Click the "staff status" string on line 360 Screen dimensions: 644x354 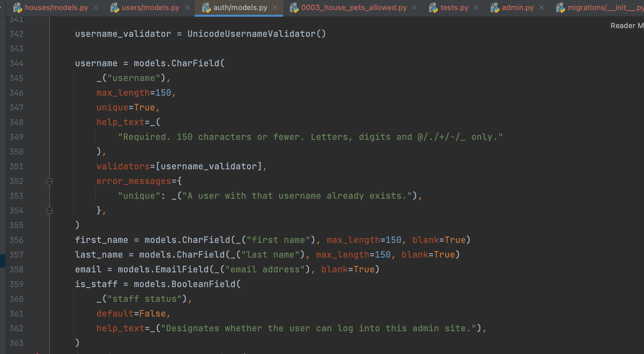(x=145, y=299)
